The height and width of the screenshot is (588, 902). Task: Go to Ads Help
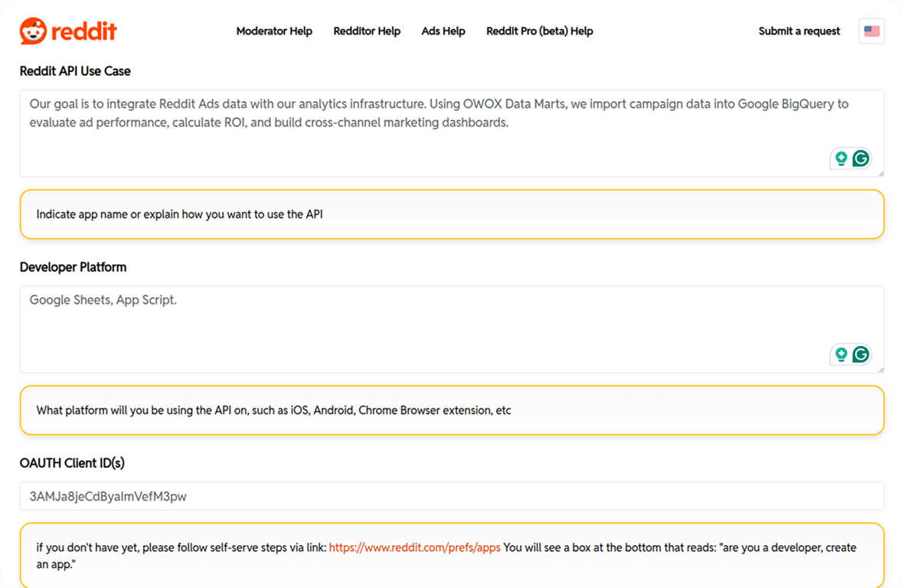click(443, 31)
